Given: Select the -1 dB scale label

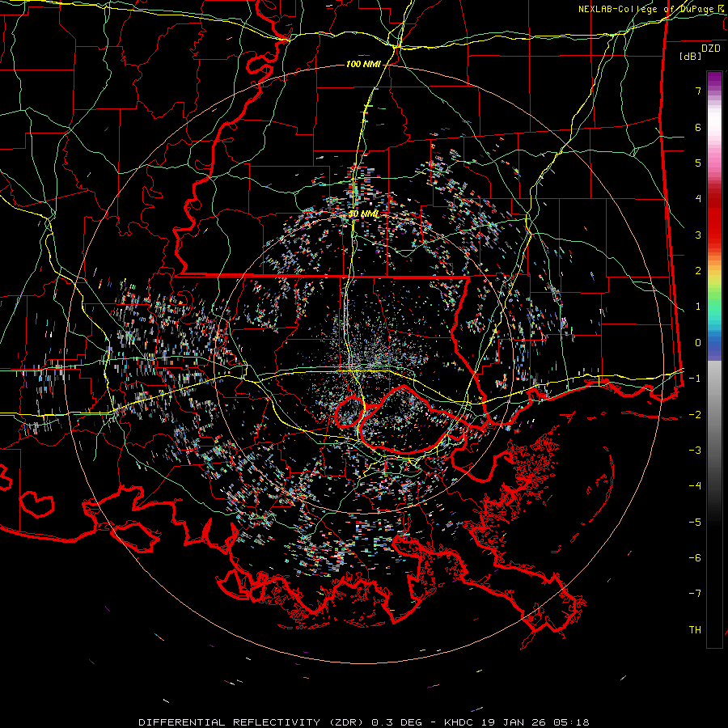Looking at the screenshot, I should (695, 379).
